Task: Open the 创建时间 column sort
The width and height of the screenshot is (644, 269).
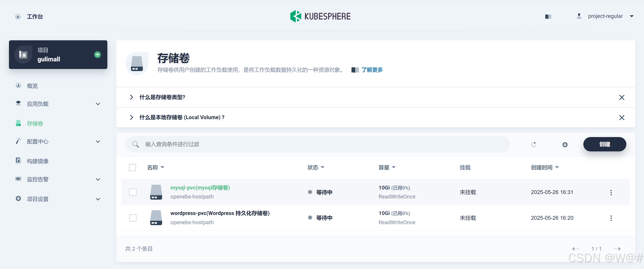Action: (545, 167)
